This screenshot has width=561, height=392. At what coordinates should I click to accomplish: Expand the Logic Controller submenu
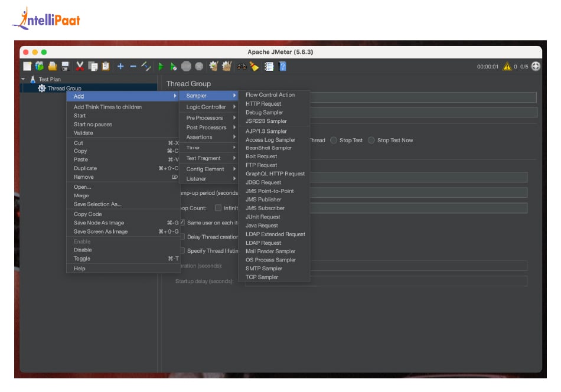pos(208,107)
